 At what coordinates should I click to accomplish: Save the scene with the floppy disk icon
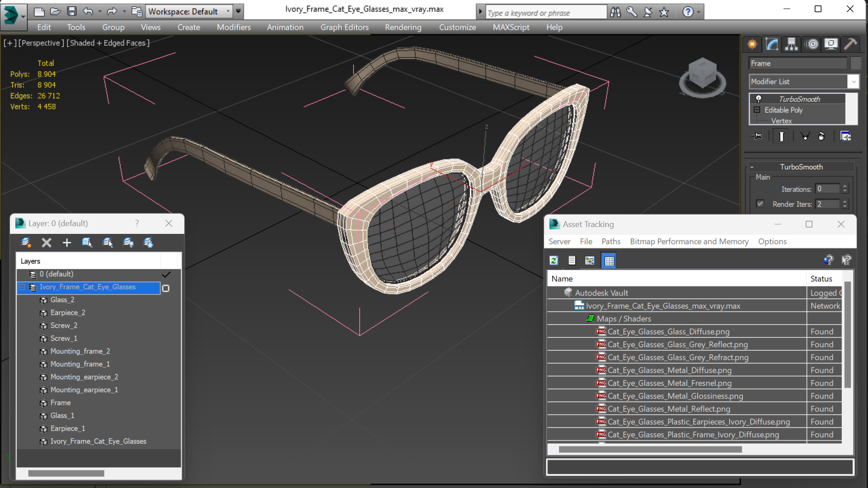[x=71, y=11]
